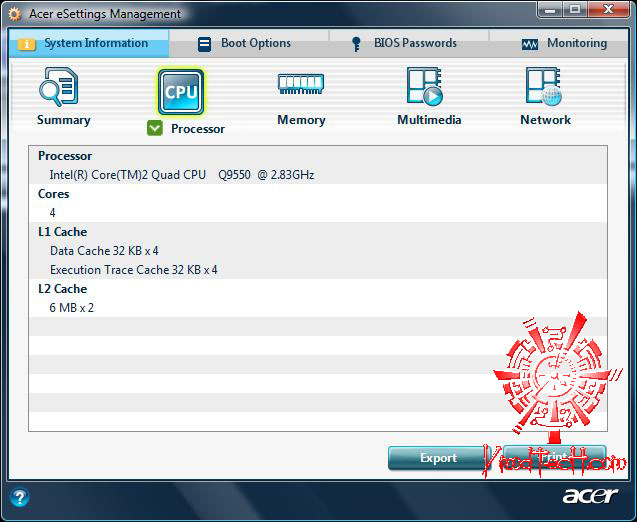This screenshot has width=637, height=522.
Task: Click the Print button
Action: [x=555, y=458]
